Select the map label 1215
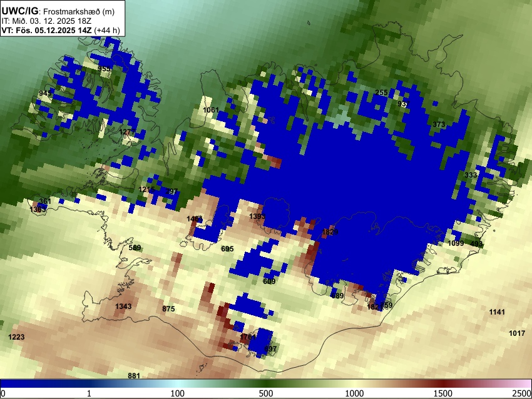 pos(146,189)
